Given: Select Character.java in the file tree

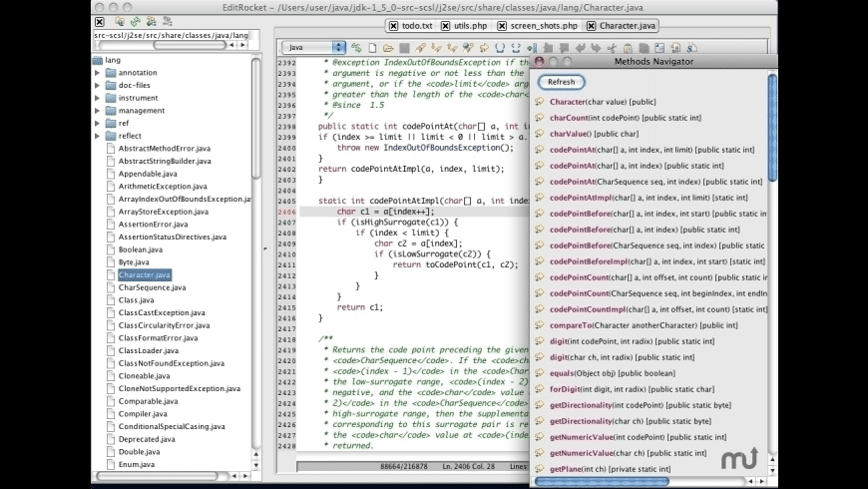Looking at the screenshot, I should [145, 274].
